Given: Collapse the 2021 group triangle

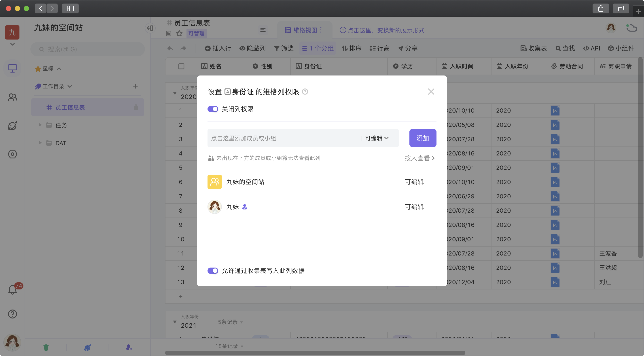Looking at the screenshot, I should (x=175, y=322).
